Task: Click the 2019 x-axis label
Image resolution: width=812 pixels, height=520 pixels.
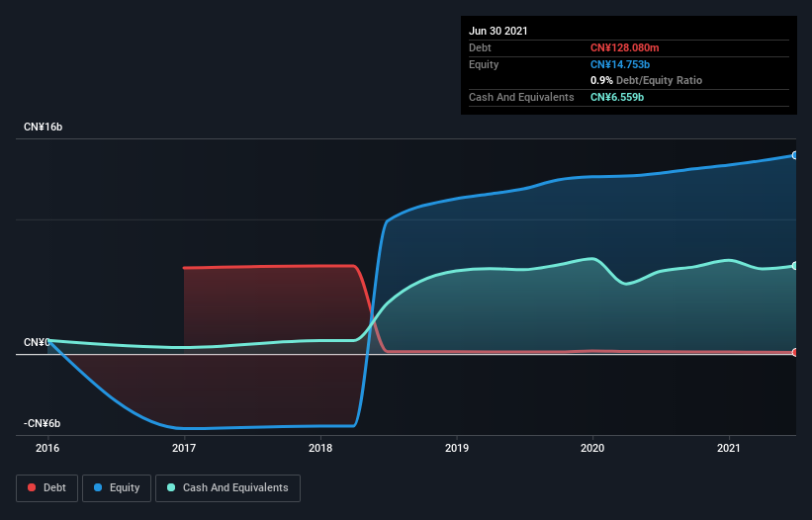Action: 457,448
